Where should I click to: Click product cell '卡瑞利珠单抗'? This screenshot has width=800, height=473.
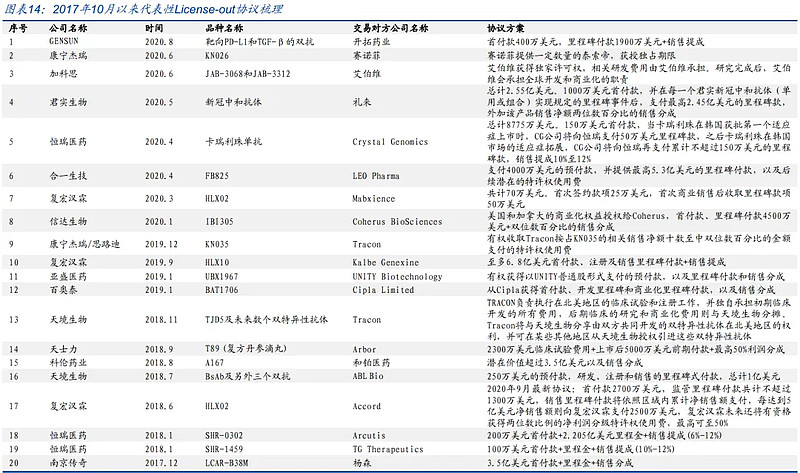coord(233,141)
